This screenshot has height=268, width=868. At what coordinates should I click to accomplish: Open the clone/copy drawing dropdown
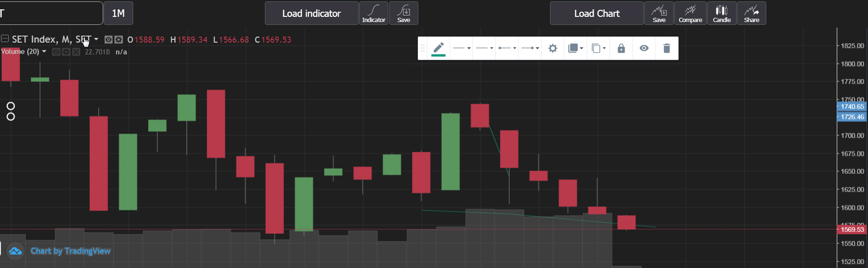pyautogui.click(x=598, y=48)
